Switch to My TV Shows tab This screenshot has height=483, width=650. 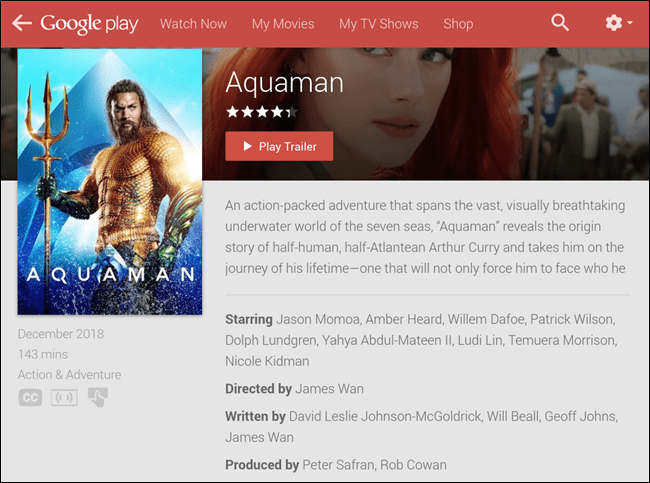[x=378, y=23]
